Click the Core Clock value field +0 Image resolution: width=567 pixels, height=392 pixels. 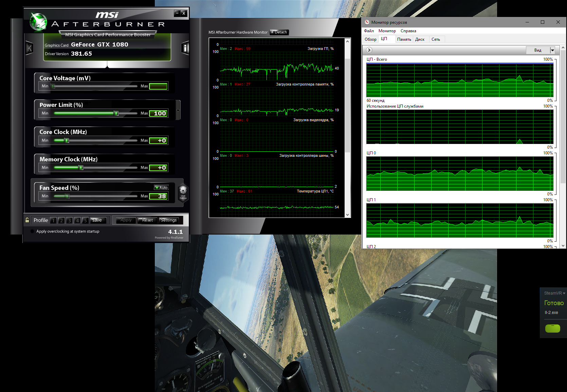click(x=158, y=141)
